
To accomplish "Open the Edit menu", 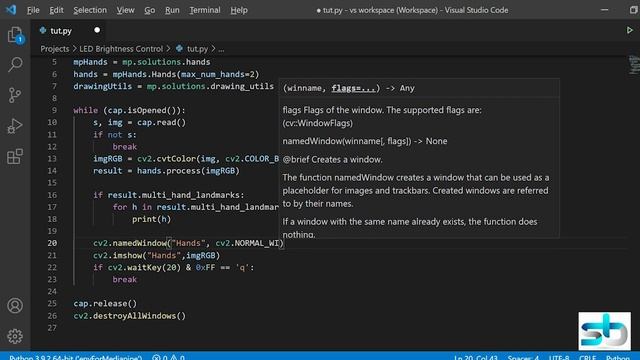I will [56, 10].
